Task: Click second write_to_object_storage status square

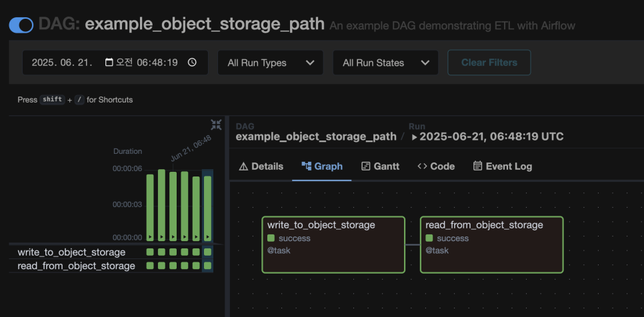Action: [161, 252]
